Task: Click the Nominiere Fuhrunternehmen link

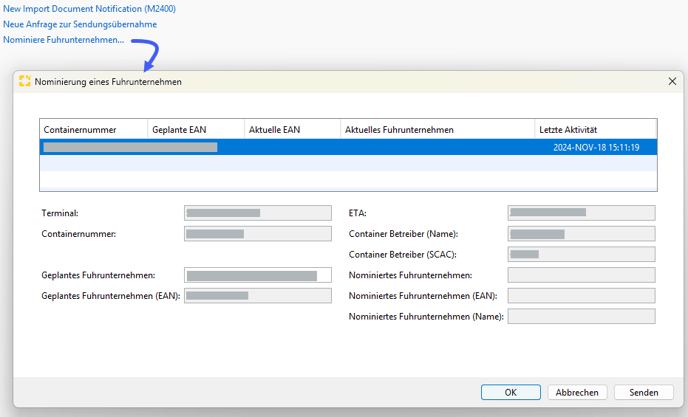Action: click(x=64, y=40)
